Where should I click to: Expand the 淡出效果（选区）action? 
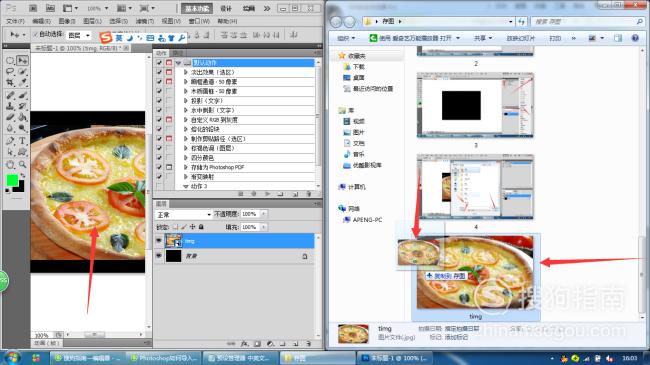click(186, 72)
